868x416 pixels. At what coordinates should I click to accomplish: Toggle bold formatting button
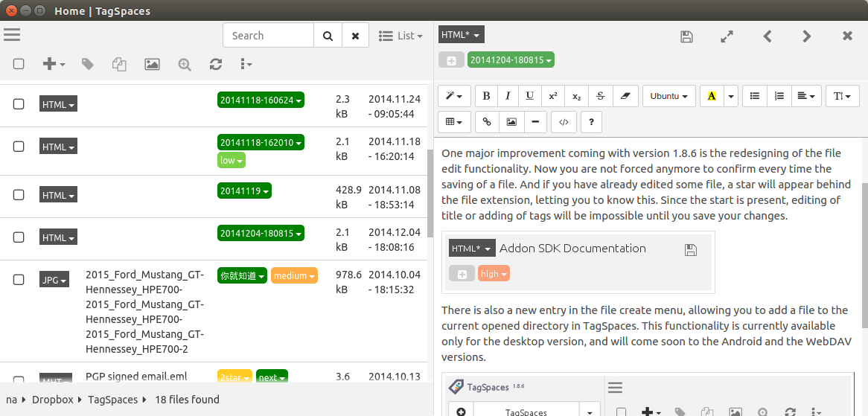coord(487,96)
